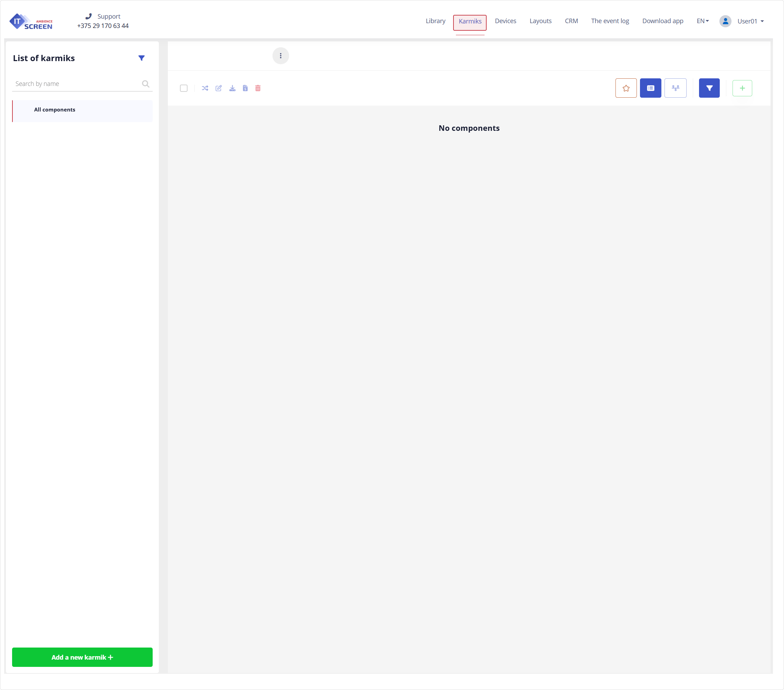Switch to tree structure view button
The image size is (784, 690).
[676, 88]
